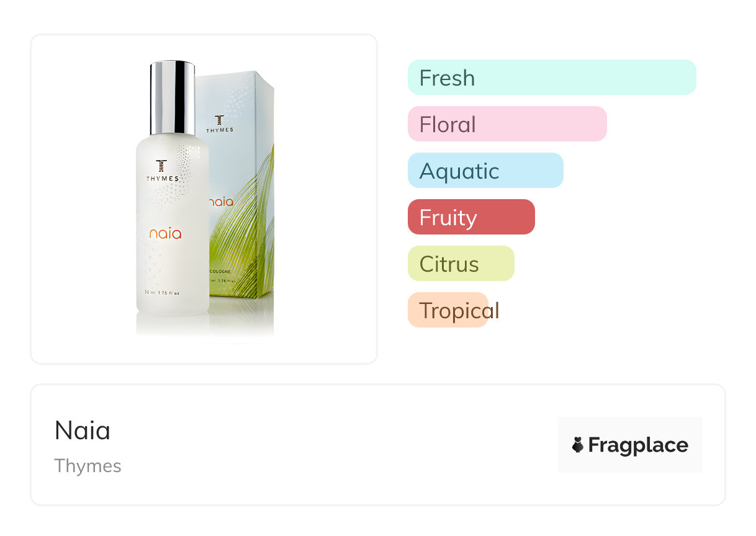The image size is (756, 536).
Task: Click the COLOGNE label on the box
Action: [x=222, y=271]
